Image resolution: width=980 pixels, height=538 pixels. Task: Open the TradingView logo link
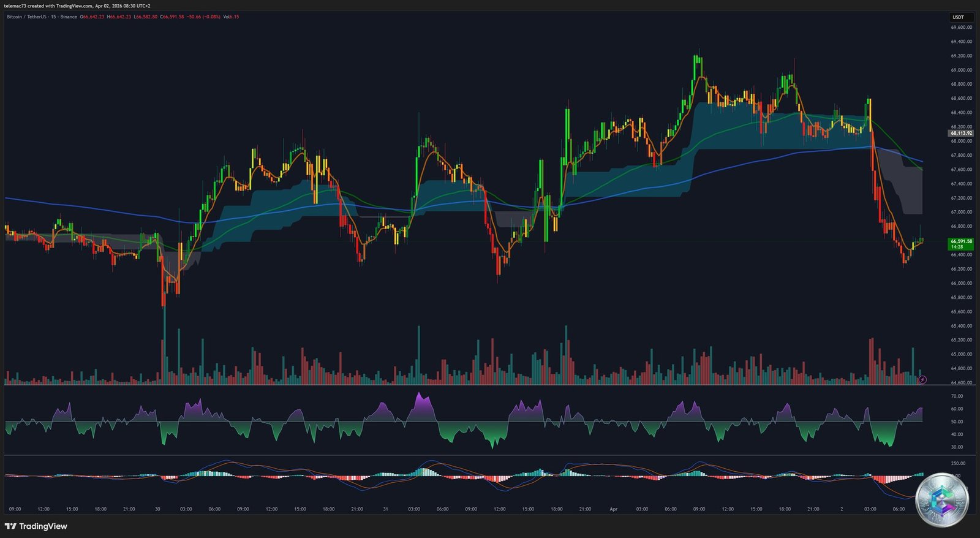[36, 526]
